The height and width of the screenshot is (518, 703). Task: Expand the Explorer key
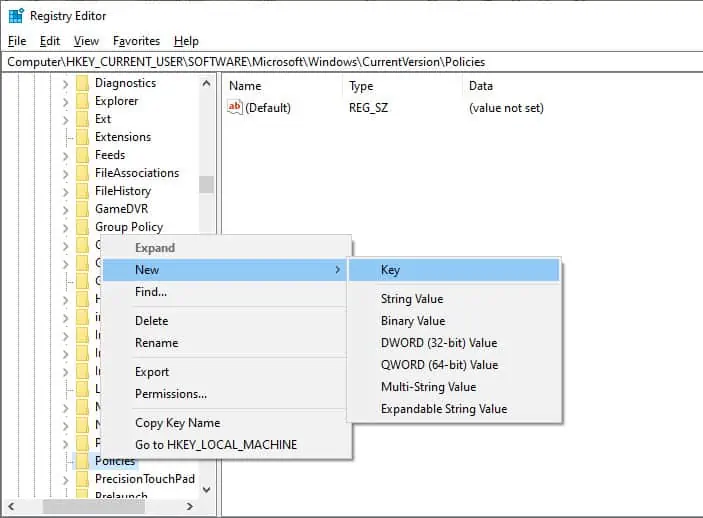[x=65, y=102]
